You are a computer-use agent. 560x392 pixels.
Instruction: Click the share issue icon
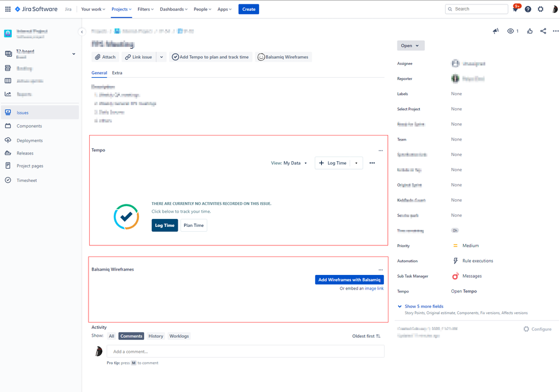coord(543,31)
